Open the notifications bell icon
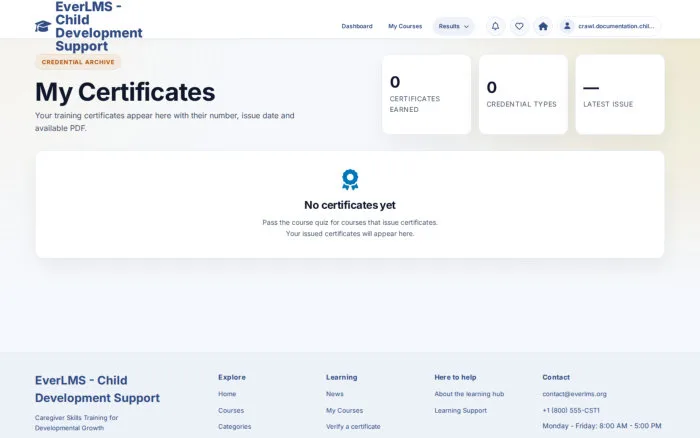The height and width of the screenshot is (438, 700). coord(496,26)
